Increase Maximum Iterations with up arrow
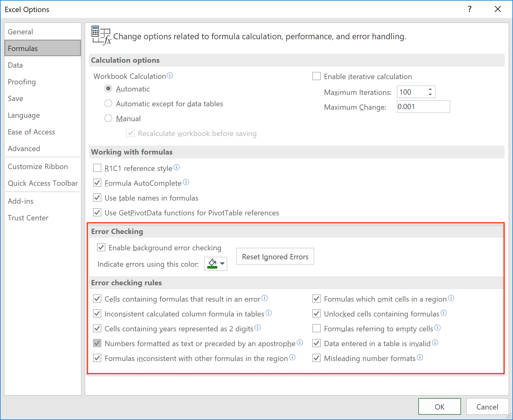Screen dimensions: 513x420 point(430,89)
